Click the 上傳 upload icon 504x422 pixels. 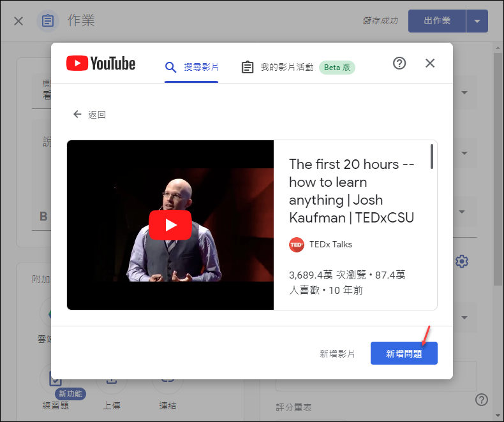112,381
